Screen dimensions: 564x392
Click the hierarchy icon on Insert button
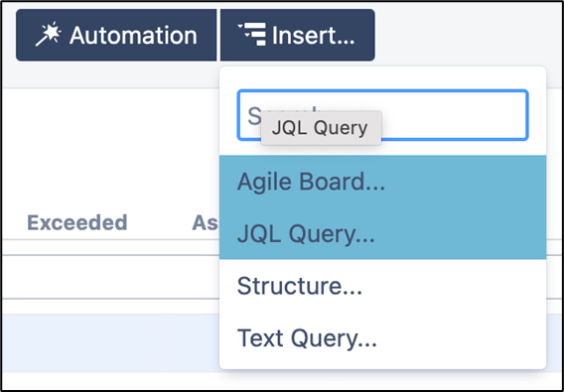coord(252,35)
